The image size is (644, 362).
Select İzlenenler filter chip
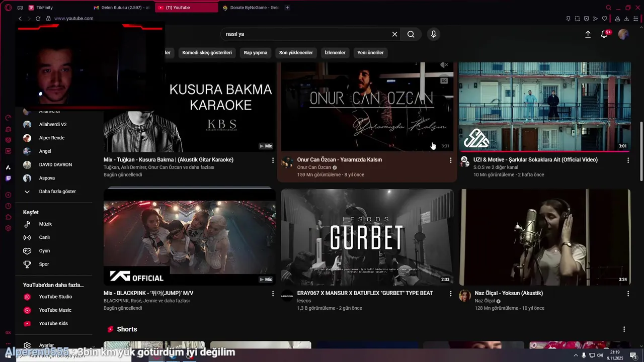(335, 52)
